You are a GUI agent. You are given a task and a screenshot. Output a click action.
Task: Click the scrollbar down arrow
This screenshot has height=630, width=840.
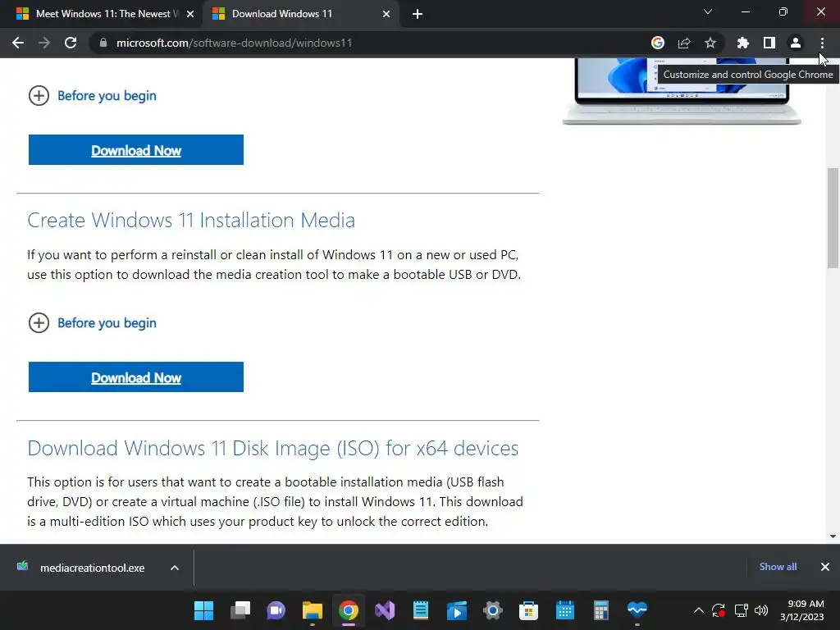tap(833, 536)
